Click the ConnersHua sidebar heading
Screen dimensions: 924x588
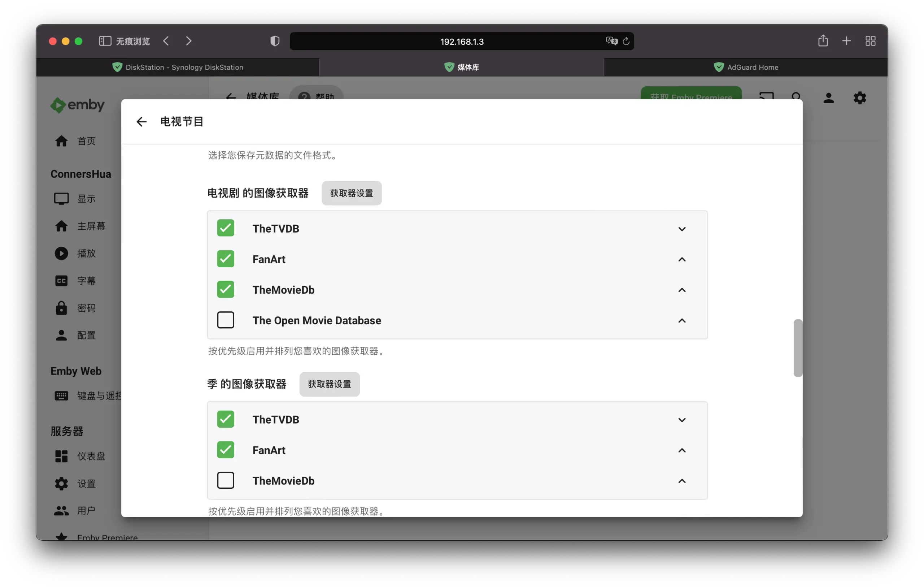tap(81, 174)
